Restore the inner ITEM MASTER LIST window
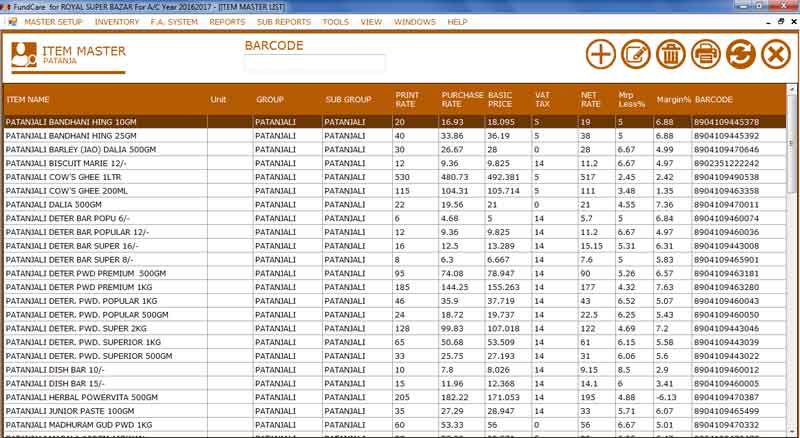The image size is (800, 438). [781, 21]
